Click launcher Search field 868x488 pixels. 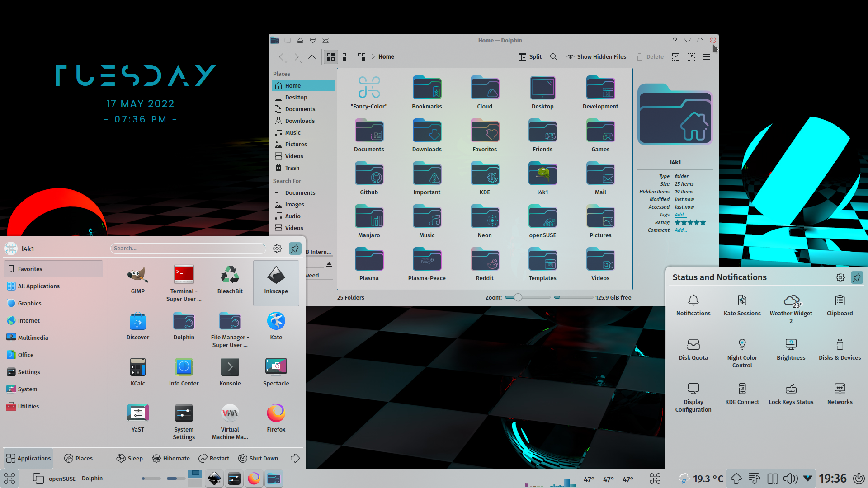pos(188,249)
